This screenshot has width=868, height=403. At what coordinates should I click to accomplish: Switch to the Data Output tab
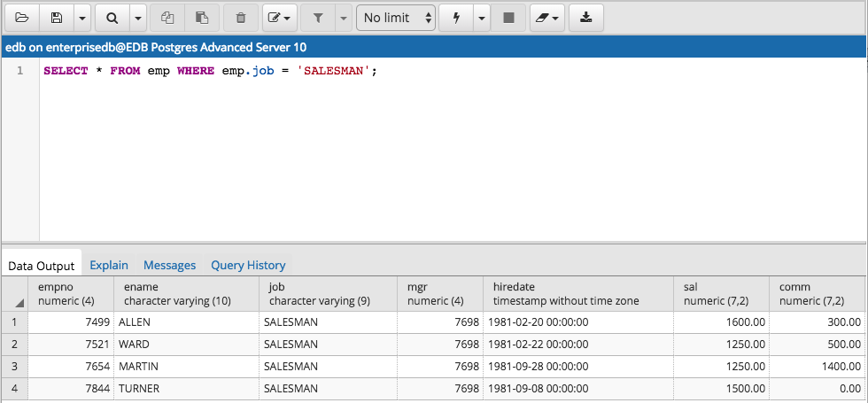[x=42, y=266]
